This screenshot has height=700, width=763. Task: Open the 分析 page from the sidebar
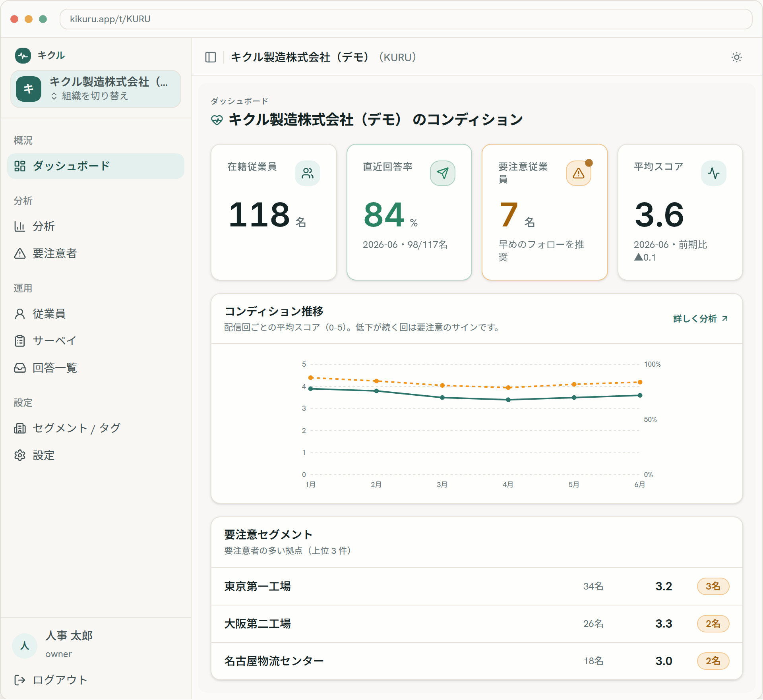96,226
